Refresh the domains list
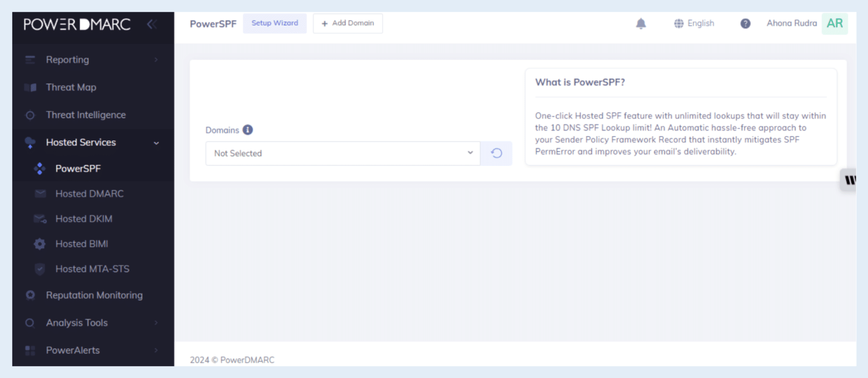The height and width of the screenshot is (378, 868). click(496, 153)
